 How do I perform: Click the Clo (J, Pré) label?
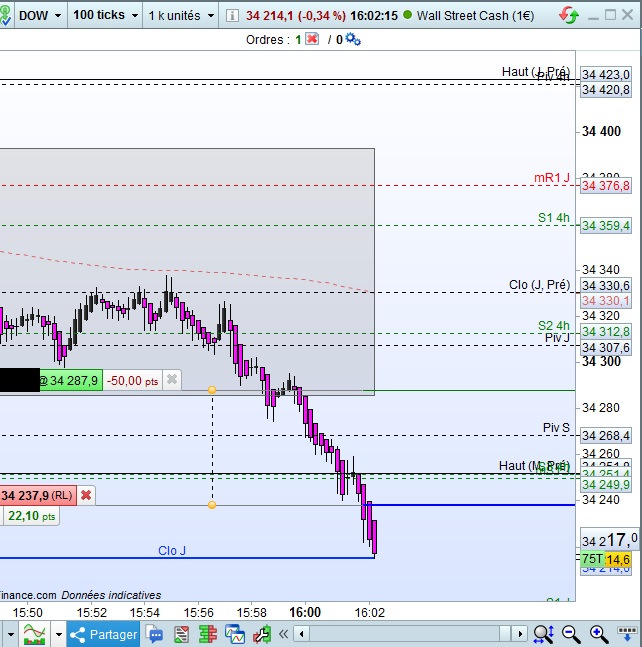pyautogui.click(x=539, y=285)
